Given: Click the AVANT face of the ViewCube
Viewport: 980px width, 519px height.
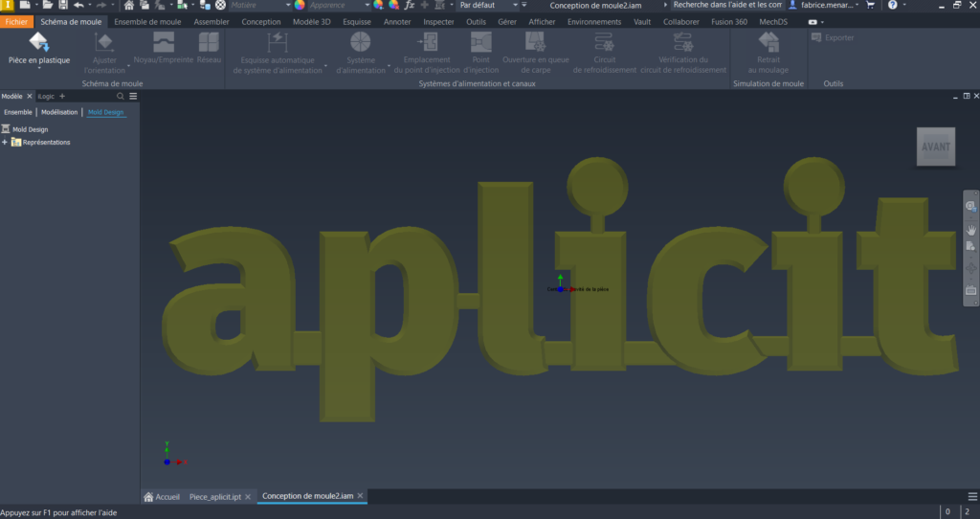Looking at the screenshot, I should (x=935, y=147).
